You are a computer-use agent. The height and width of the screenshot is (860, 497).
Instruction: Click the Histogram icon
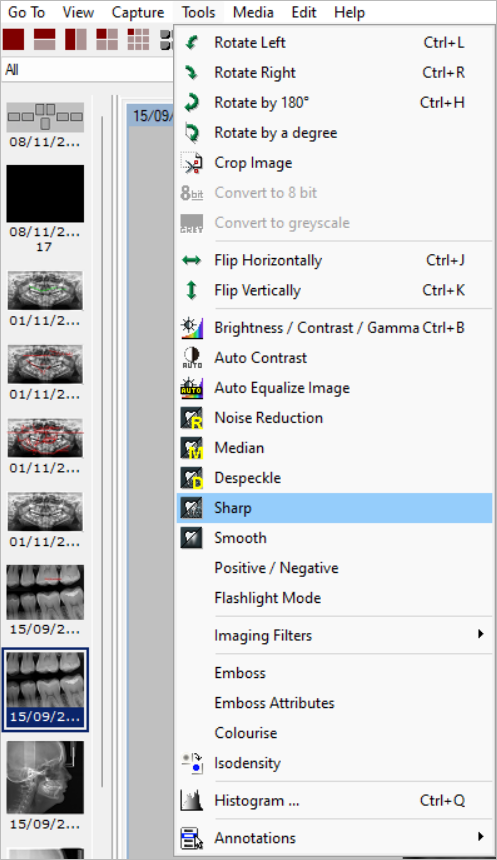point(191,801)
